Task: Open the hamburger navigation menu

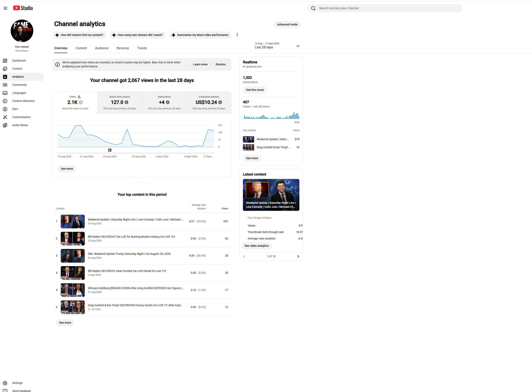Action: pos(5,8)
